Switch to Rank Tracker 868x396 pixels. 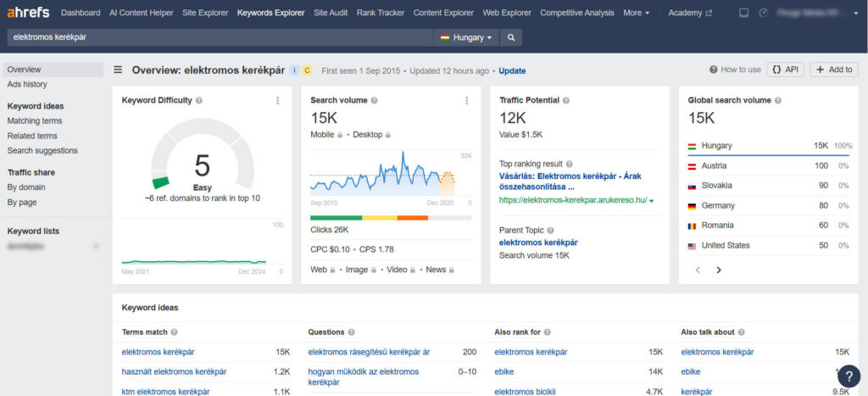[x=381, y=13]
